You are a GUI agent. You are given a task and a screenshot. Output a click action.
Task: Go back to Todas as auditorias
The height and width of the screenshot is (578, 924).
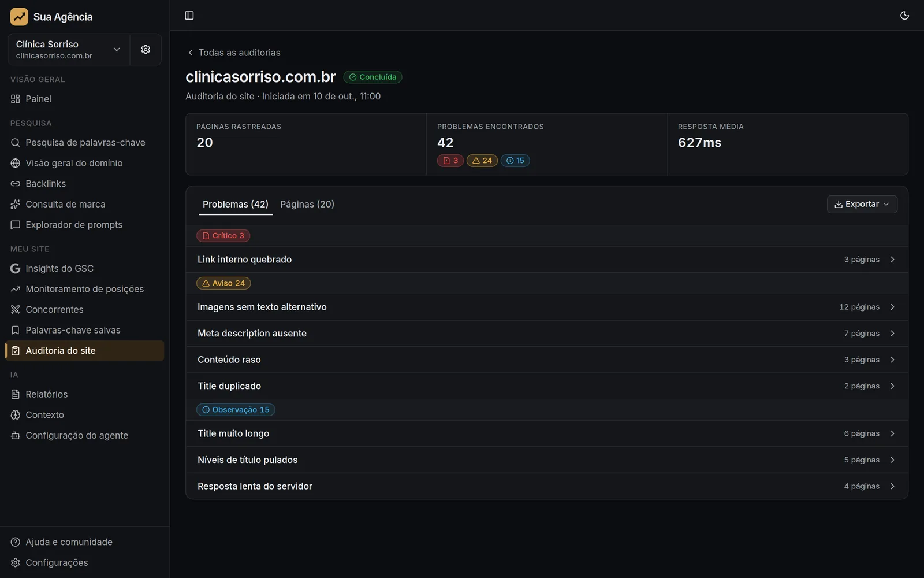click(x=234, y=53)
